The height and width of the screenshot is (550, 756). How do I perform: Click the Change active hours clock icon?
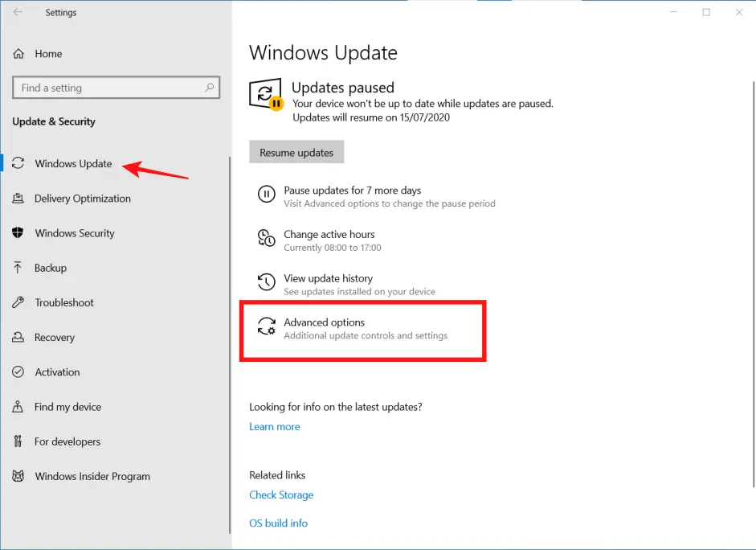pyautogui.click(x=266, y=238)
